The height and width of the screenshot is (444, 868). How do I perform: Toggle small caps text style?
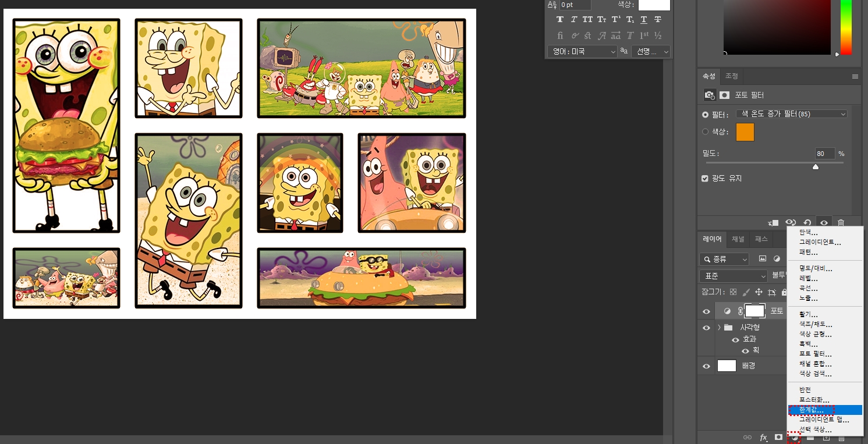[x=602, y=20]
